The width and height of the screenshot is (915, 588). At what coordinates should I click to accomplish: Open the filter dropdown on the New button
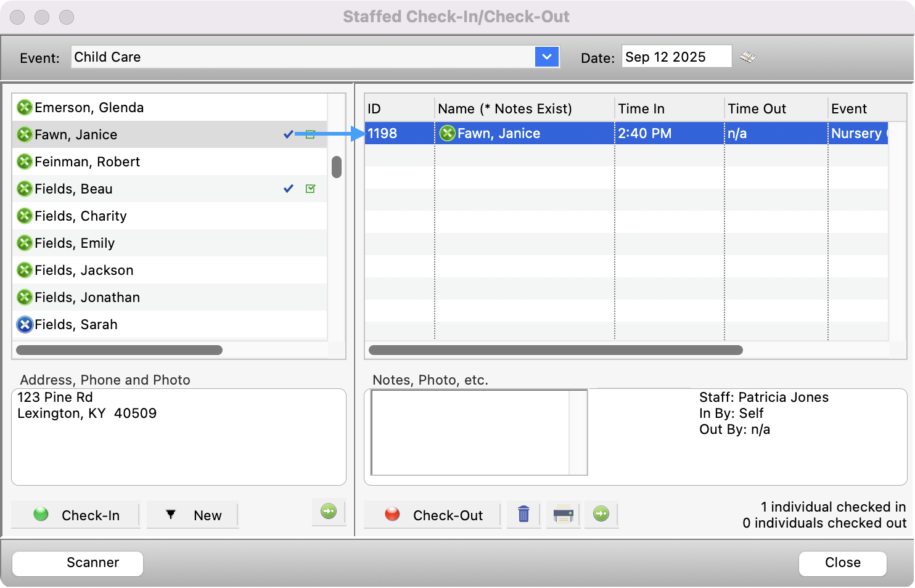[x=171, y=515]
